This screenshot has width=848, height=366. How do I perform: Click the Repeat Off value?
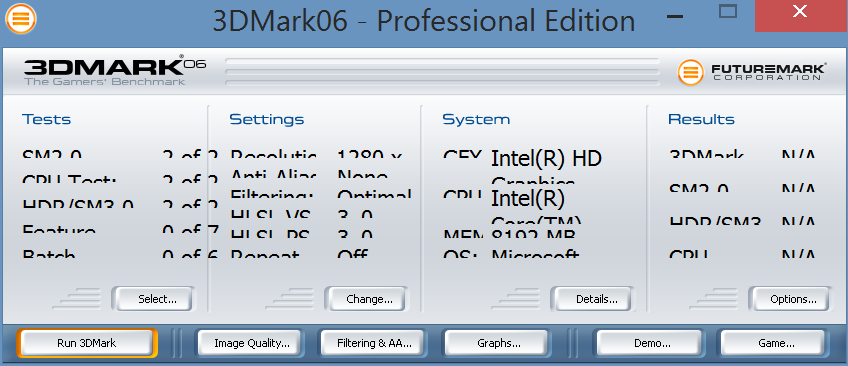353,253
